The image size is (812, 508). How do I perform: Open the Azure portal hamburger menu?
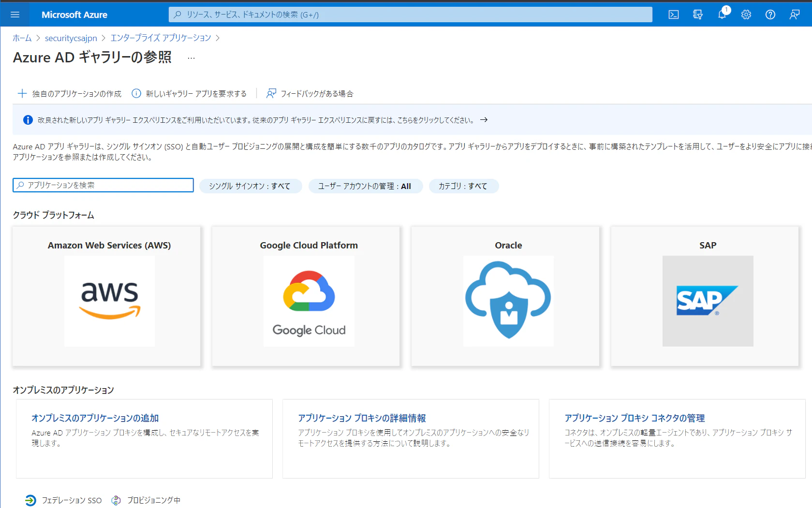click(x=15, y=15)
